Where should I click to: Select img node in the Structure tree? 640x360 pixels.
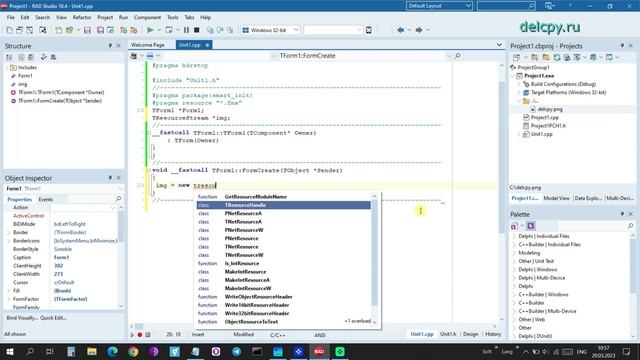(x=22, y=84)
